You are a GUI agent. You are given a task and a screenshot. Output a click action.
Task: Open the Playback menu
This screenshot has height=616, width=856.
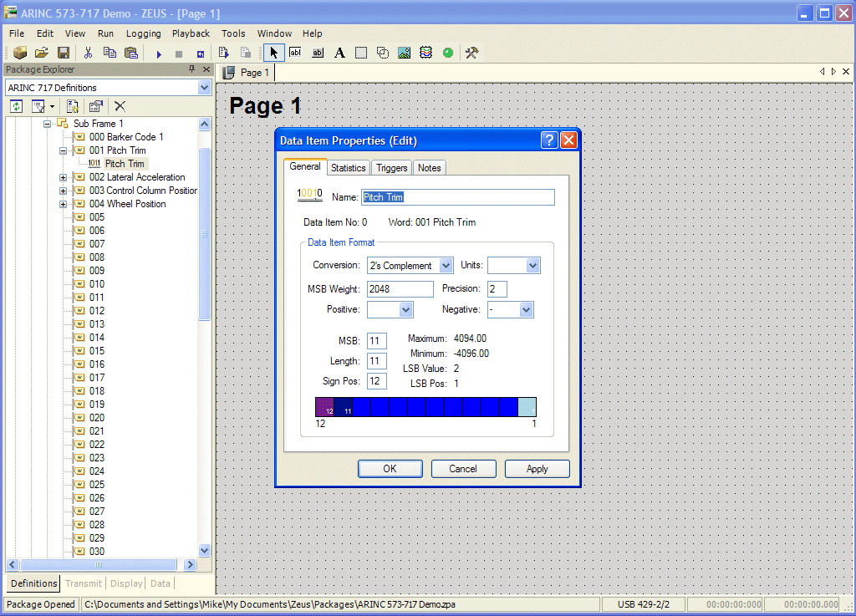pos(191,33)
